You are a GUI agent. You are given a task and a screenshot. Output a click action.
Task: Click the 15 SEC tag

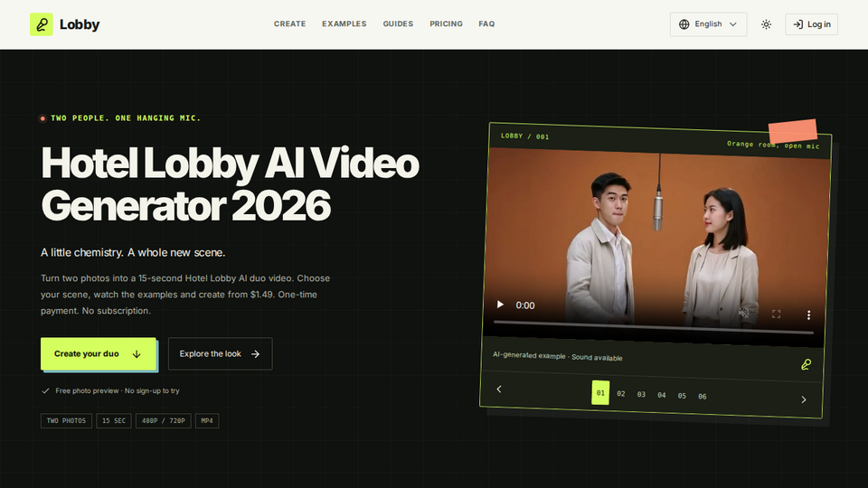coord(114,420)
